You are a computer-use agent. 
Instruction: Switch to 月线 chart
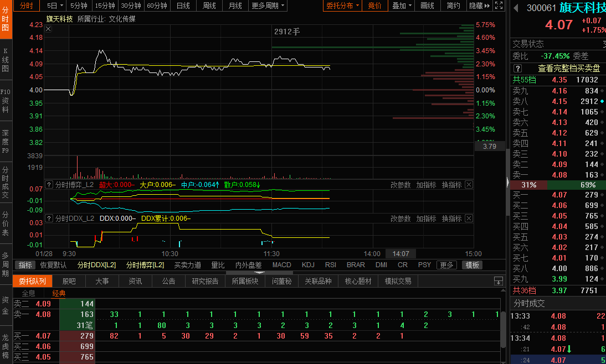[235, 6]
